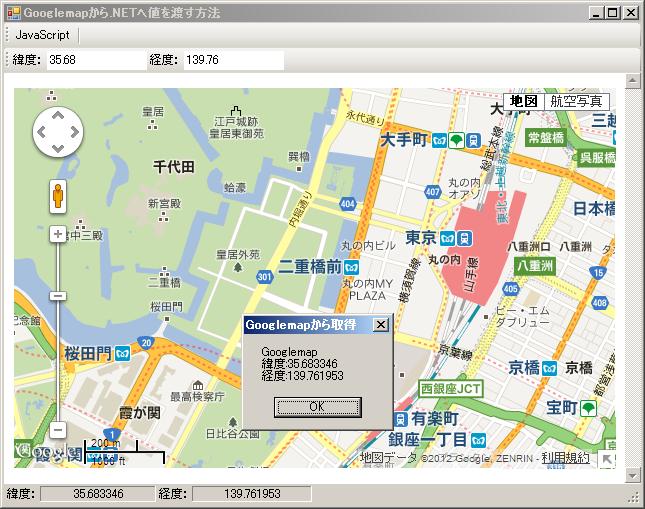Pan the map left with arrow control

[43, 131]
